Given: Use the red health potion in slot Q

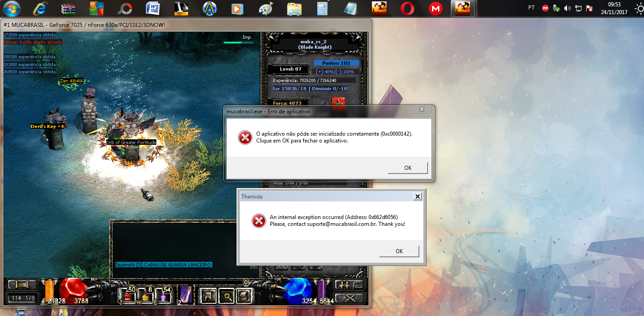Looking at the screenshot, I should (x=127, y=296).
